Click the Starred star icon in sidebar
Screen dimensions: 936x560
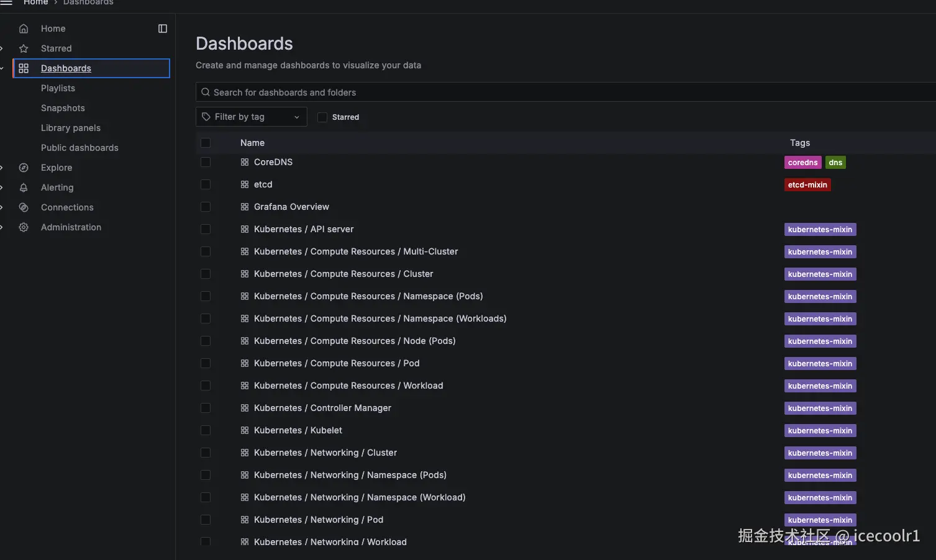pos(24,48)
